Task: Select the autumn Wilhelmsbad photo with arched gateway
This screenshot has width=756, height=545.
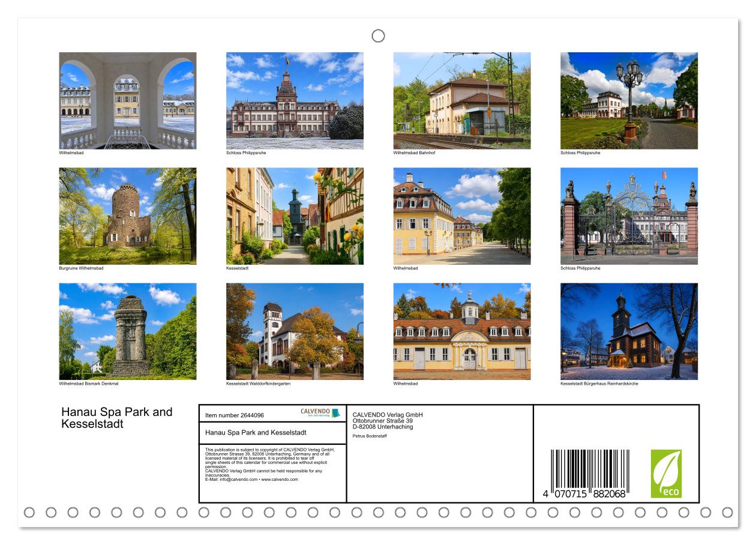Action: pos(462,331)
